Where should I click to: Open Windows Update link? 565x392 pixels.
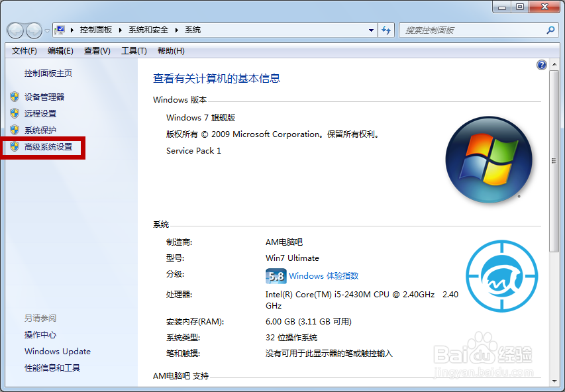58,352
